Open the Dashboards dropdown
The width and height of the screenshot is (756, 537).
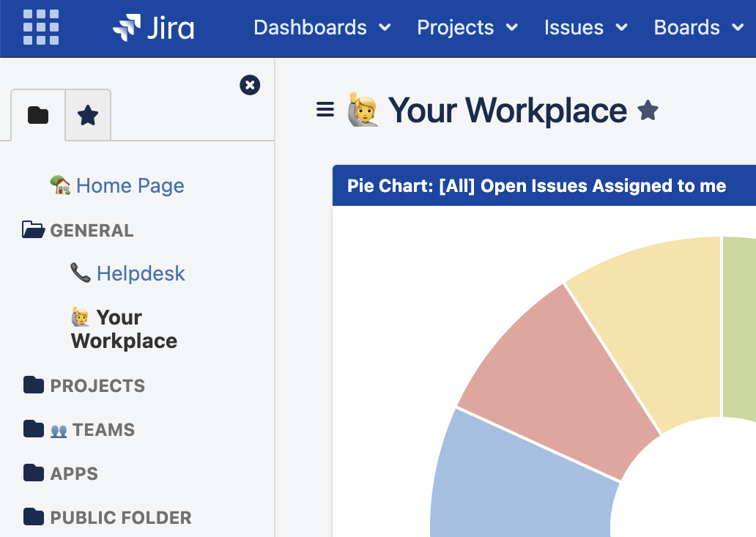tap(310, 28)
